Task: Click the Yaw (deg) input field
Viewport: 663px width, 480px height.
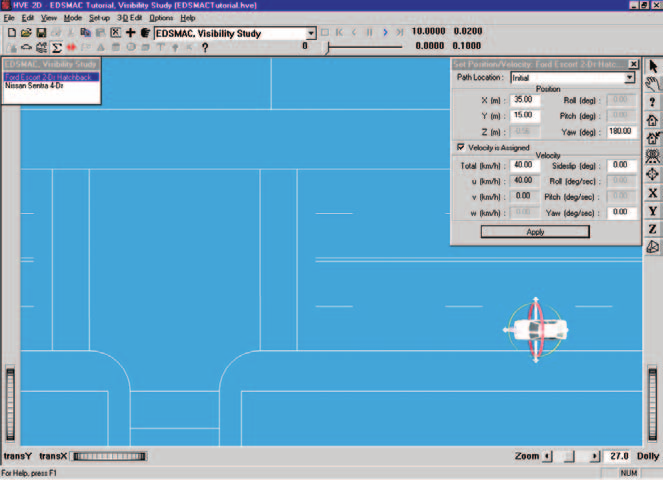Action: (x=621, y=132)
